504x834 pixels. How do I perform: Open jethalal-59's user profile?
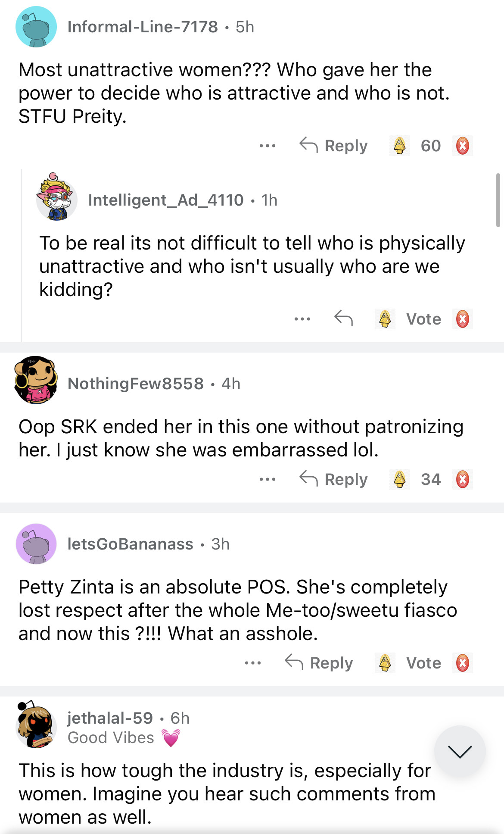click(110, 718)
